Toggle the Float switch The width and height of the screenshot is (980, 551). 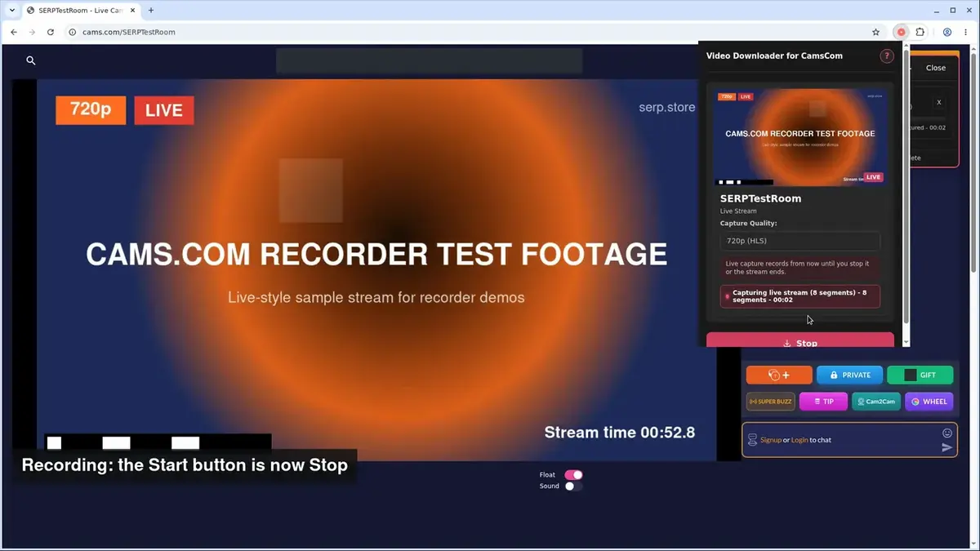(x=573, y=474)
